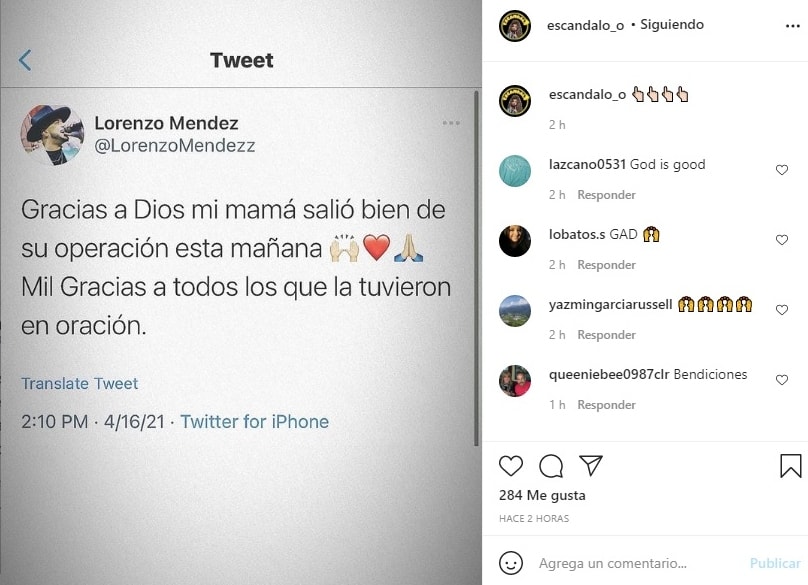View the 284 Me gusta likes list
808x585 pixels.
pos(542,496)
